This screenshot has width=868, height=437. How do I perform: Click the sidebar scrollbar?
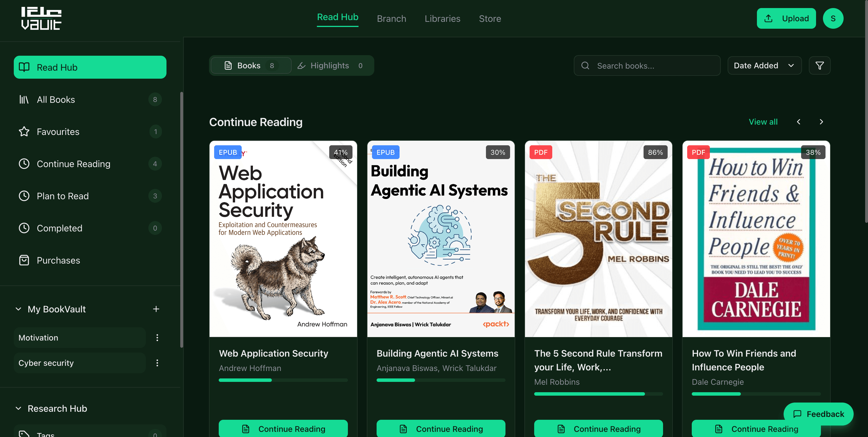pyautogui.click(x=182, y=219)
